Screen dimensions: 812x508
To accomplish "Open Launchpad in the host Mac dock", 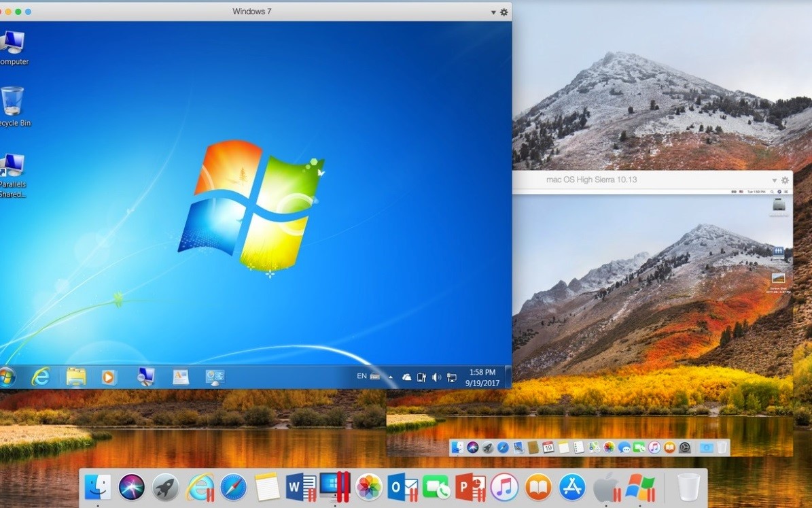I will point(165,488).
